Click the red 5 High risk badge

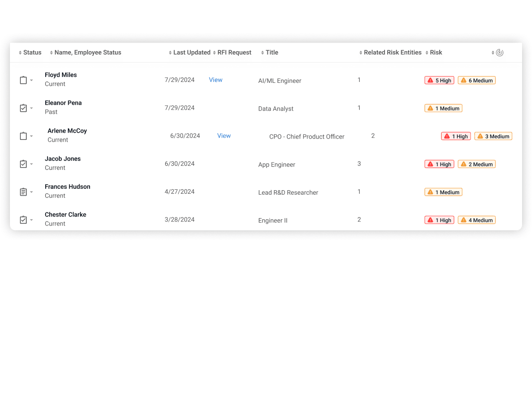tap(439, 81)
